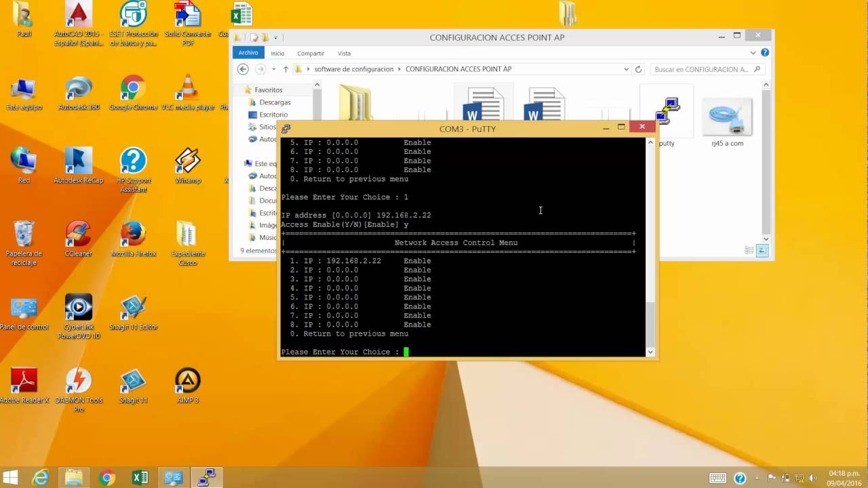
Task: Open Explorer Help question mark icon
Action: pos(765,53)
